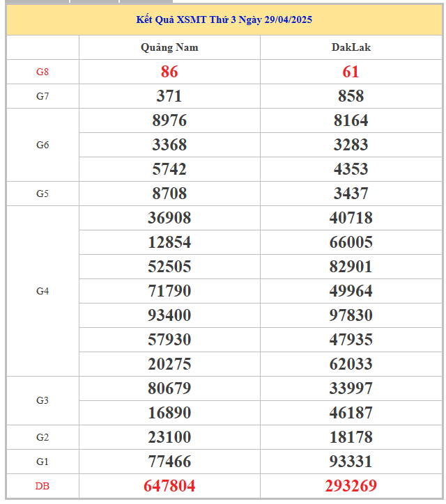Select Quảng Nam G7 number 371
Image resolution: width=446 pixels, height=504 pixels.
(x=169, y=96)
